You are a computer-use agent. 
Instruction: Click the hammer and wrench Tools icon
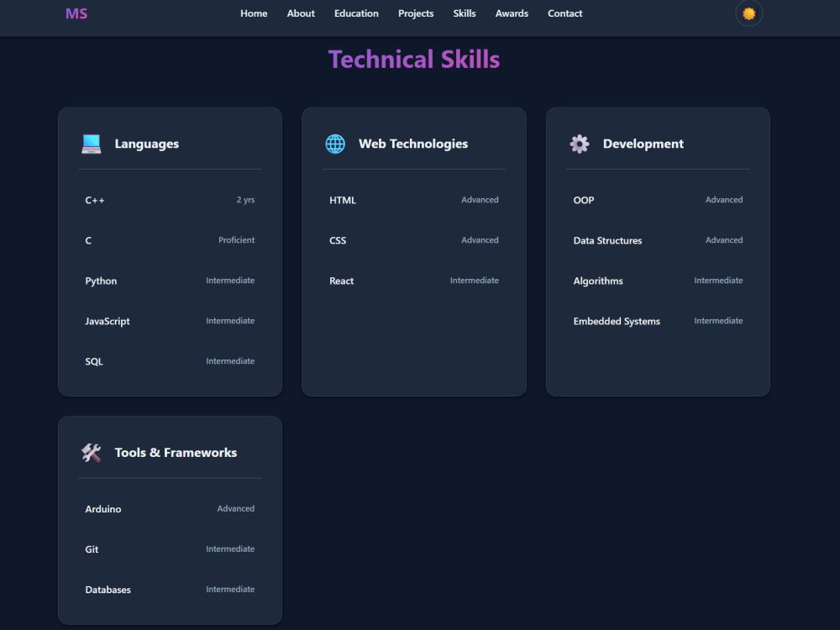91,453
